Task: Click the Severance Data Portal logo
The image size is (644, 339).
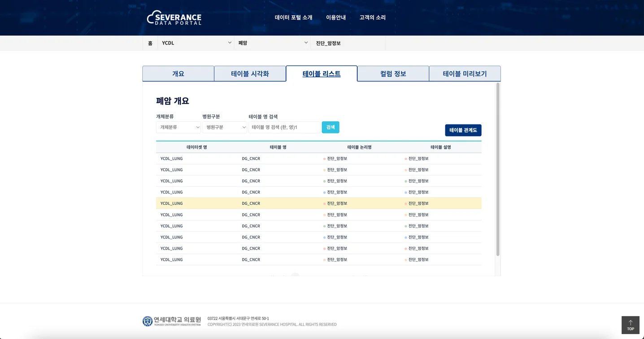Action: pos(174,18)
